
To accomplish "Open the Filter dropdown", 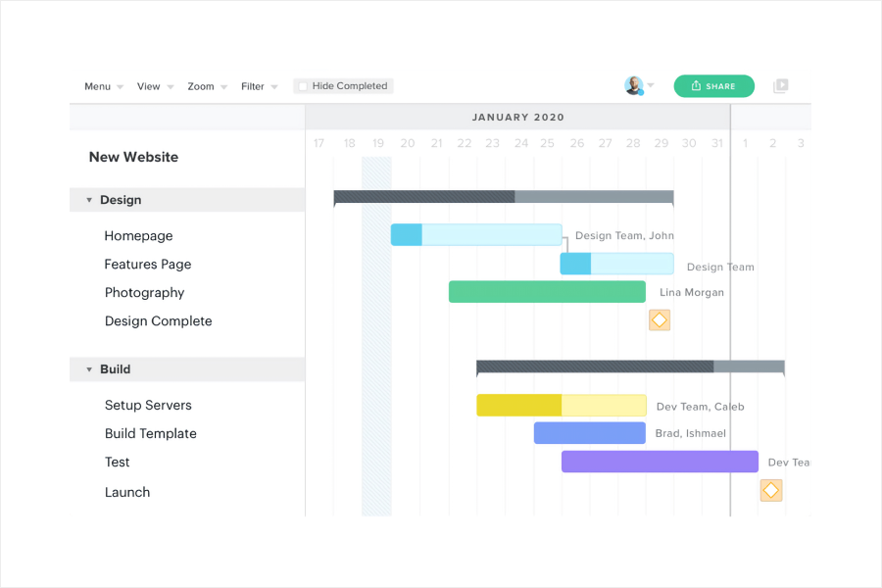I will [260, 86].
